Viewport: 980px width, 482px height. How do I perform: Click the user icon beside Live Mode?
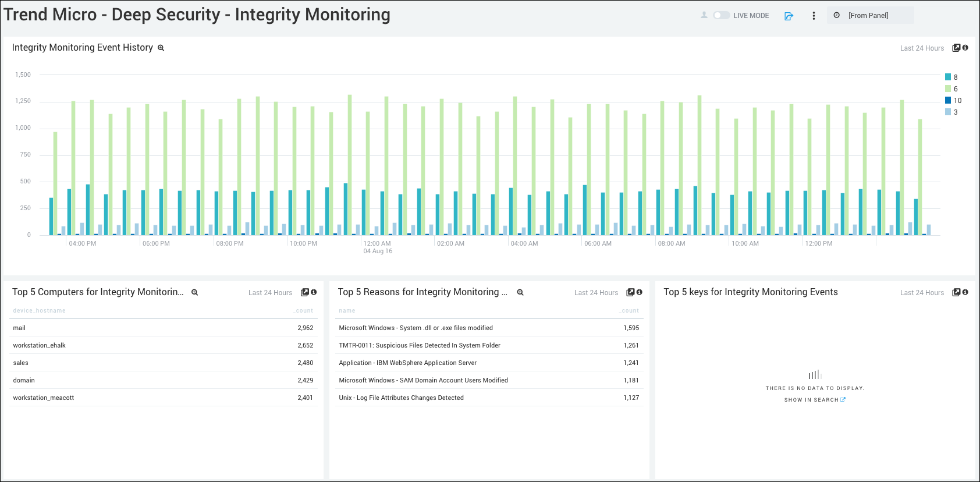click(x=704, y=15)
